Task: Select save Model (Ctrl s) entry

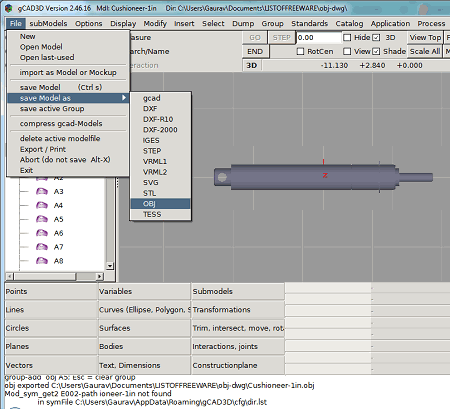Action: click(x=68, y=87)
